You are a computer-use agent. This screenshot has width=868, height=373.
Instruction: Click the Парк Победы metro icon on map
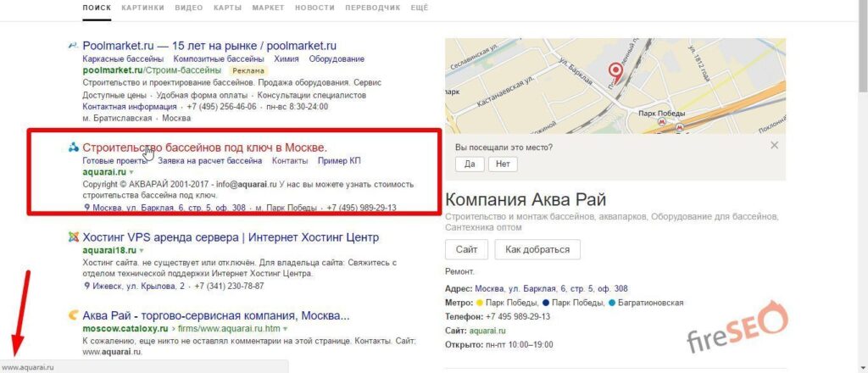[x=661, y=122]
